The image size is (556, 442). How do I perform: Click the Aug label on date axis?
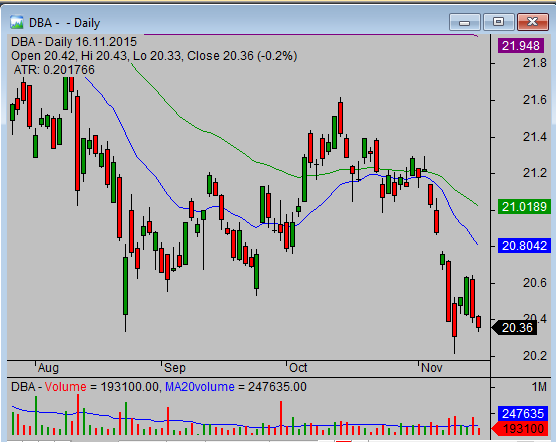pos(48,368)
